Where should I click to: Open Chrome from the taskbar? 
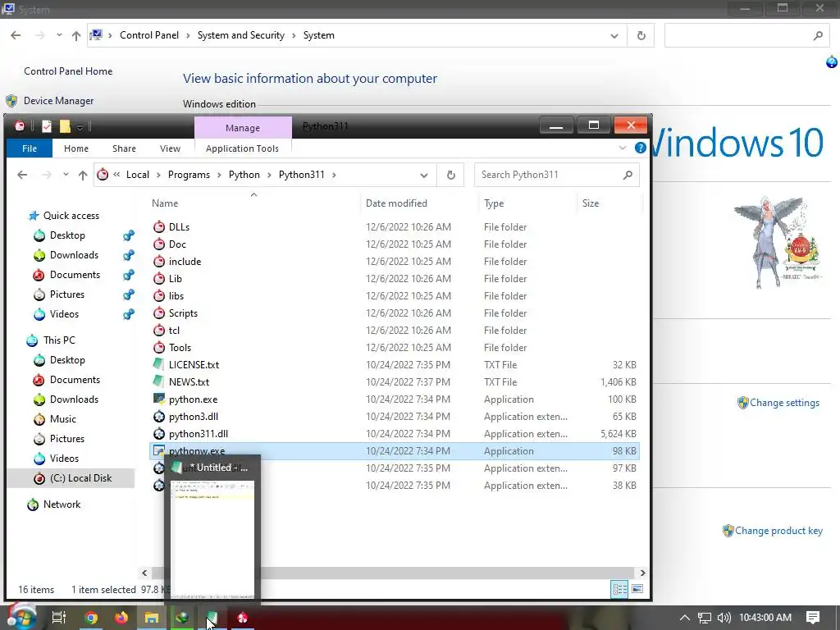click(x=91, y=618)
